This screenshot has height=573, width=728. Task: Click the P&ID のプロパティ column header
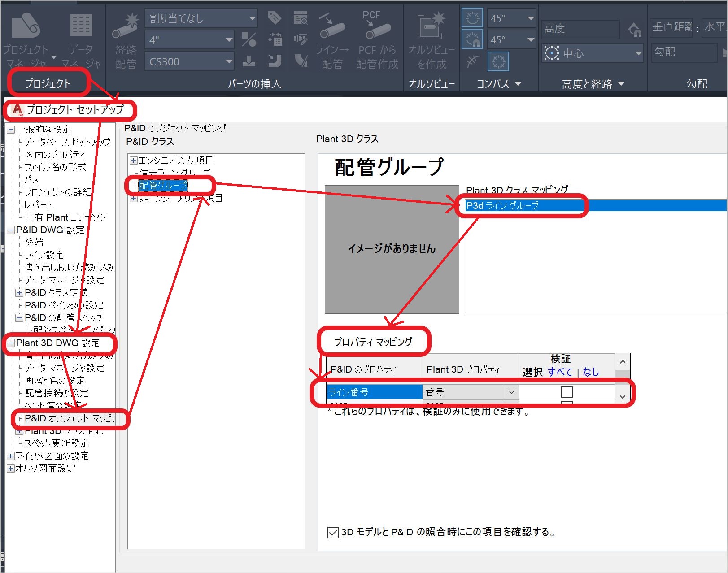click(x=375, y=369)
